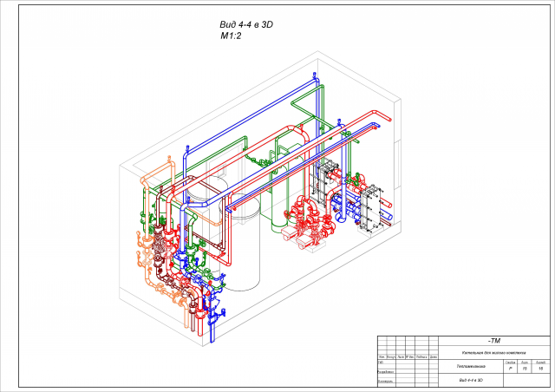Click "Вид 4-4 в 3D" inside title block
The height and width of the screenshot is (392, 555).
point(471,380)
